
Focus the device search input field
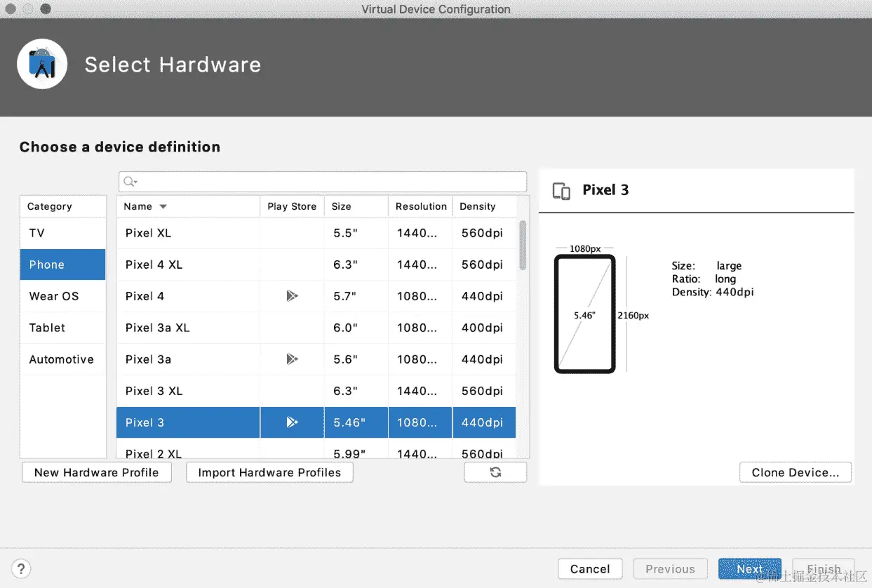click(323, 182)
